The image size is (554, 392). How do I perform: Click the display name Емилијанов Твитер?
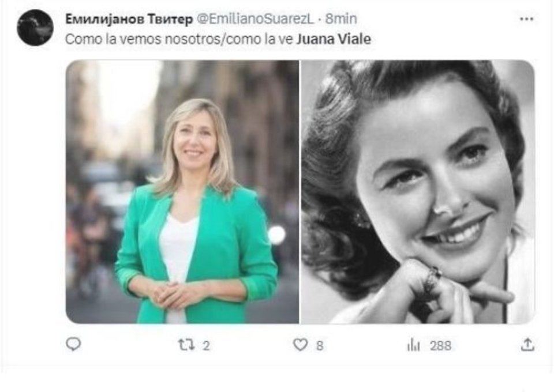pyautogui.click(x=129, y=19)
